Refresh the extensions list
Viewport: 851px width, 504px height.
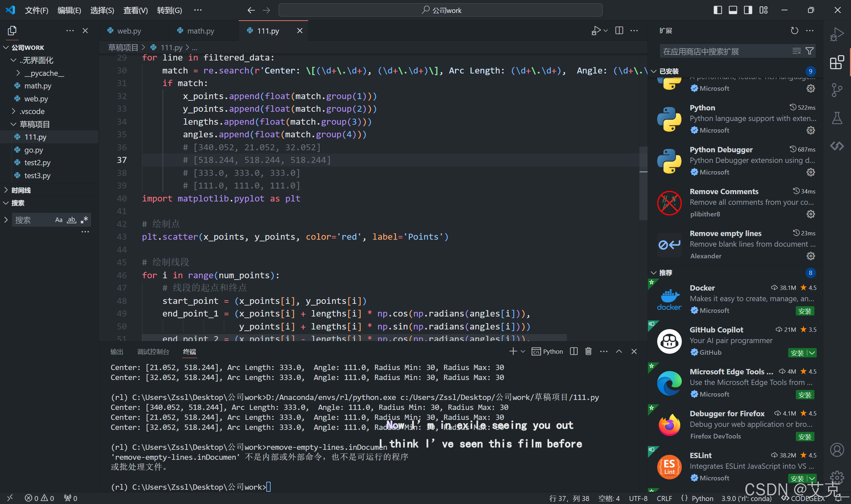pyautogui.click(x=794, y=31)
